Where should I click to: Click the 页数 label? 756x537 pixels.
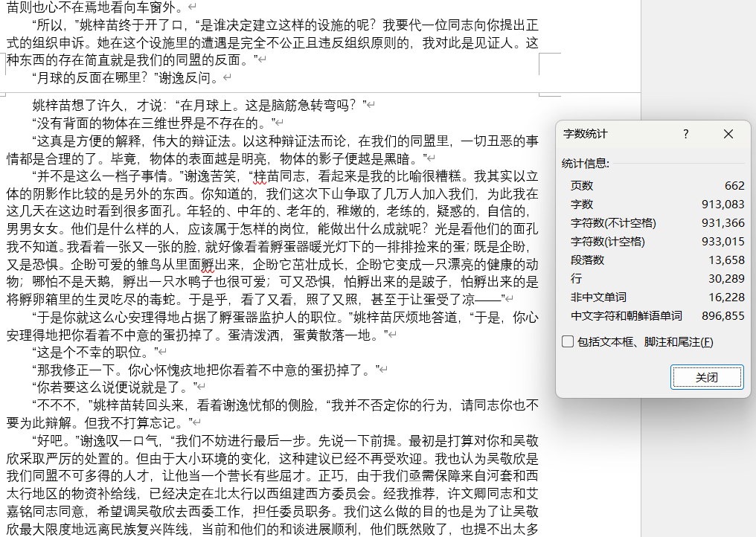pos(581,186)
